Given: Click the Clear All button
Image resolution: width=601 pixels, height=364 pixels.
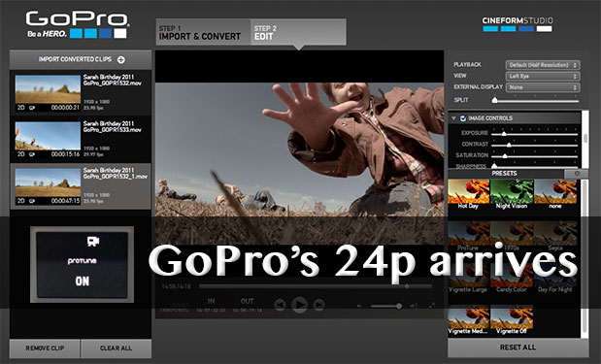Looking at the screenshot, I should [x=117, y=348].
